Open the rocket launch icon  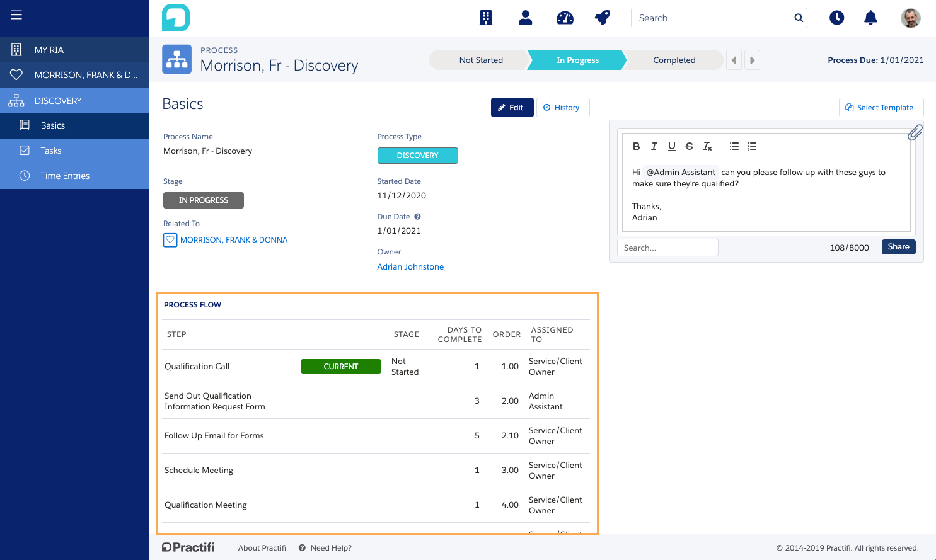603,18
